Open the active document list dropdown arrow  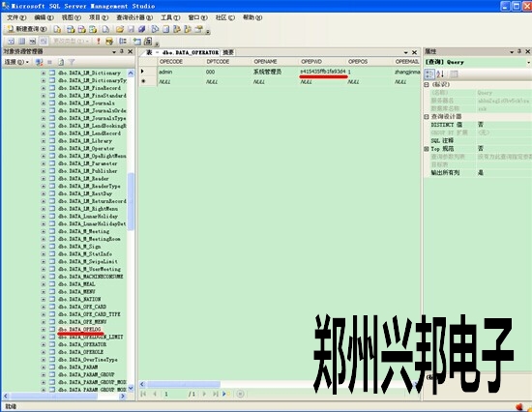coord(406,52)
